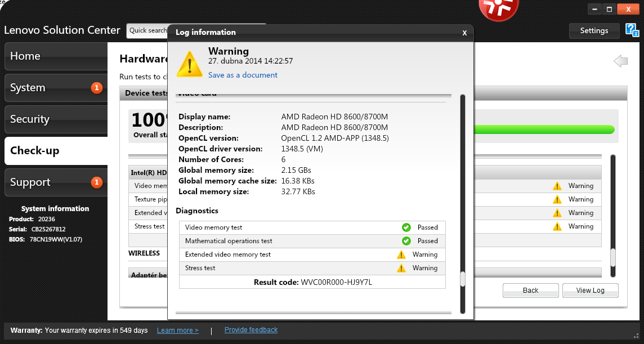Click the WIRELESS section heading
Viewport: 644px width, 344px height.
(x=144, y=253)
